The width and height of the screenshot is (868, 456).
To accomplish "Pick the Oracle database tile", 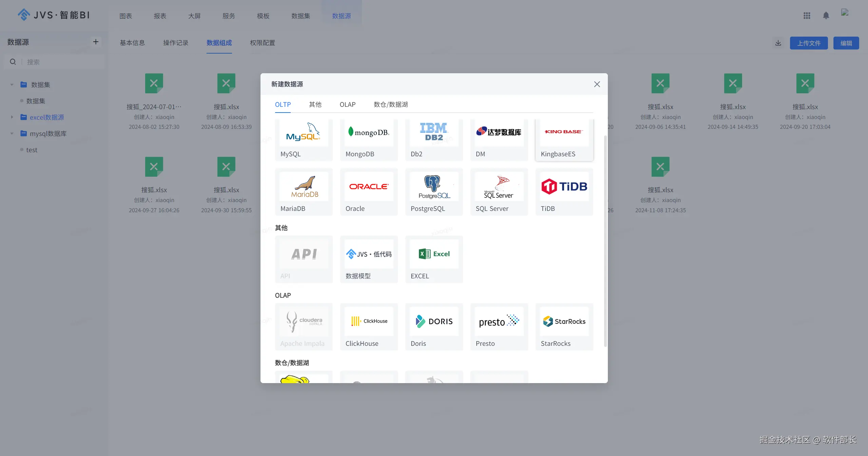I will (x=369, y=187).
